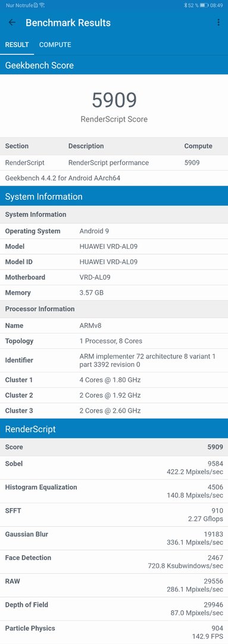Tap the back arrow icon
228x644 pixels.
pos(13,23)
